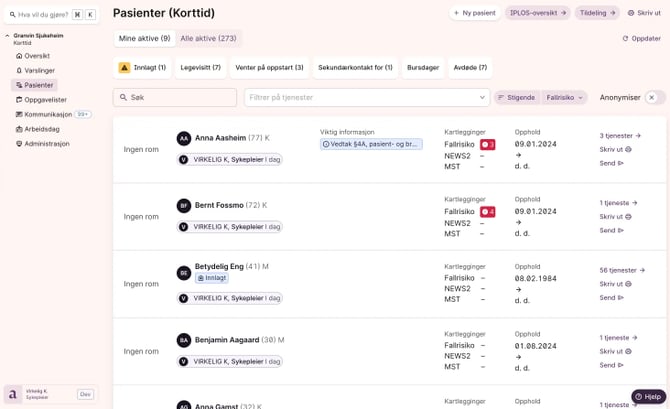The height and width of the screenshot is (409, 670).
Task: Toggle the Anonymiser switch
Action: click(x=654, y=98)
